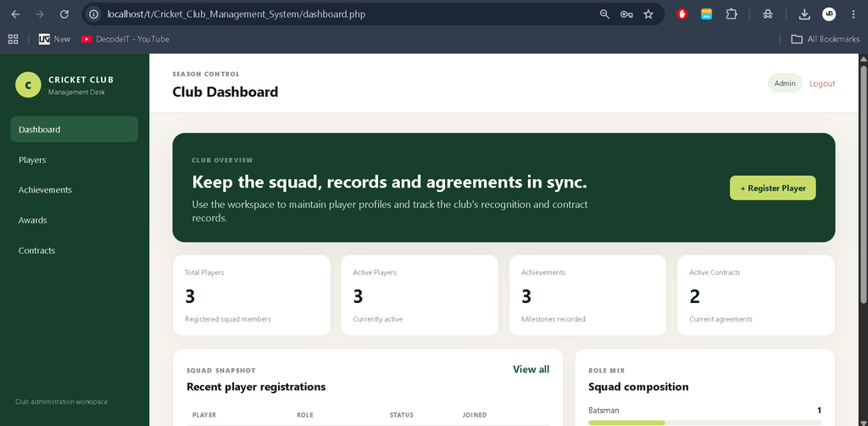
Task: Click the incognito-style glasses icon in toolbar
Action: point(767,14)
